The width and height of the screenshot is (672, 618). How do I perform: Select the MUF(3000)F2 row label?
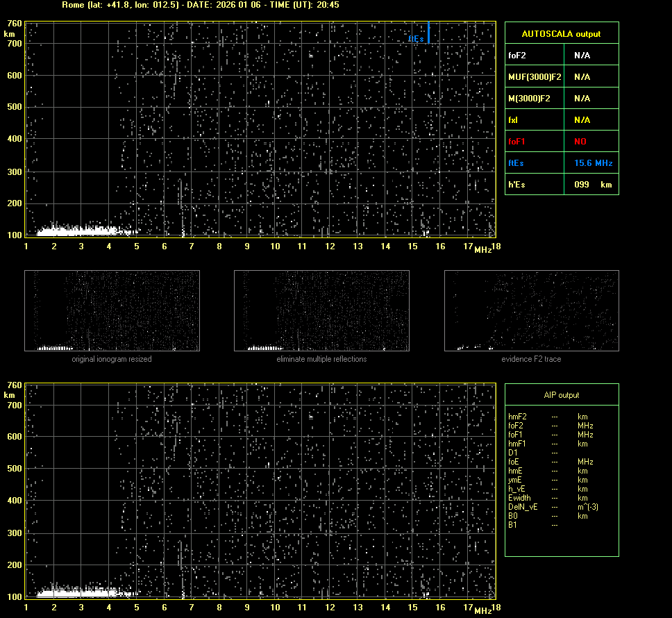click(534, 76)
